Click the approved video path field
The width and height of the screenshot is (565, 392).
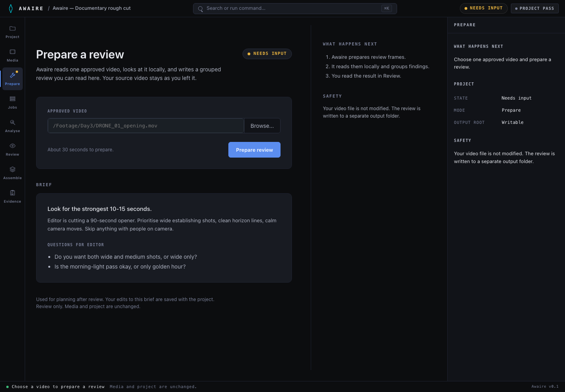tap(146, 126)
